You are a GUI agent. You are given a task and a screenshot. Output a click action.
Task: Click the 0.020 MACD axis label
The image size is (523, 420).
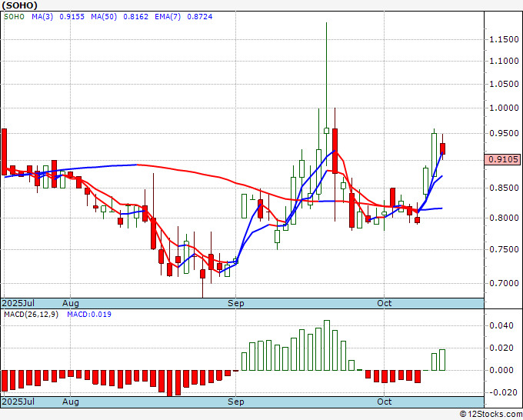501,348
